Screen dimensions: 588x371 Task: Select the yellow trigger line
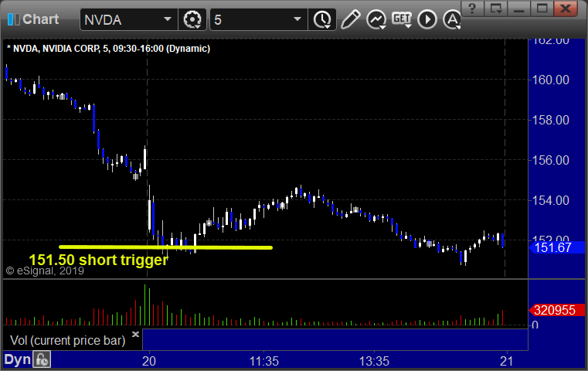165,247
